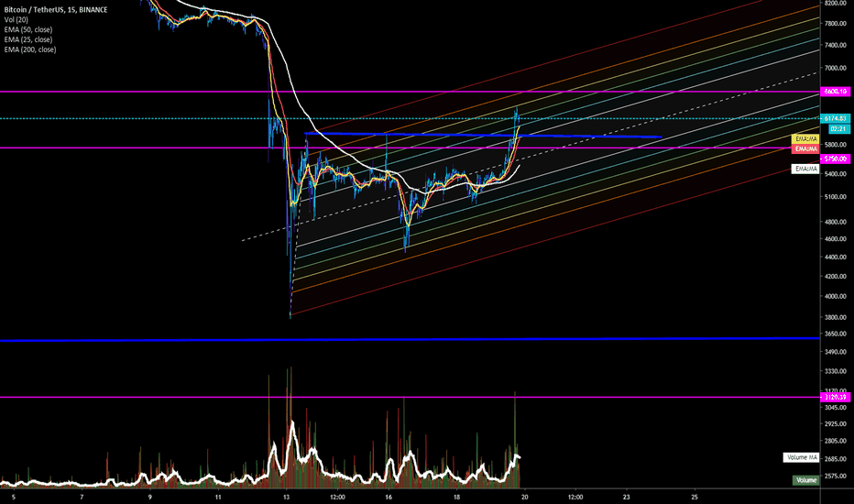Click the 7000.00 price scale value

tap(836, 68)
